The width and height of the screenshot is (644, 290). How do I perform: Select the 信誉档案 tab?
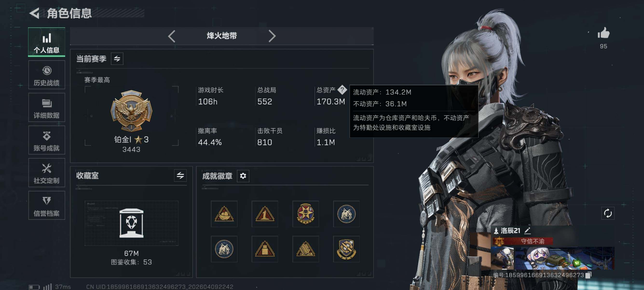47,205
